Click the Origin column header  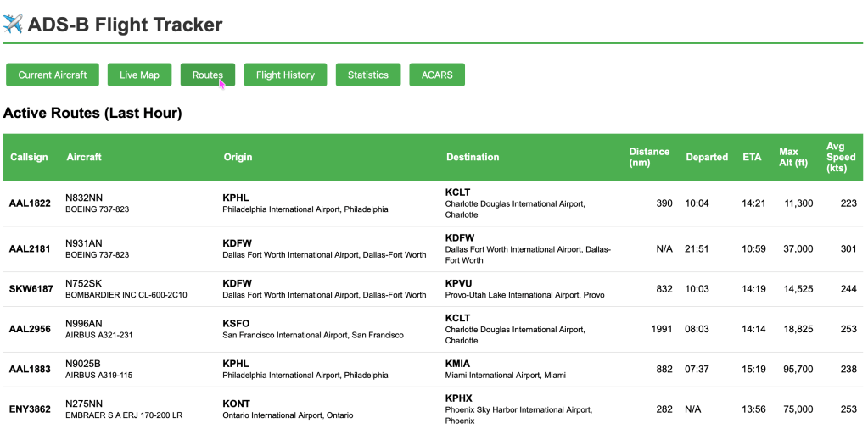coord(238,157)
